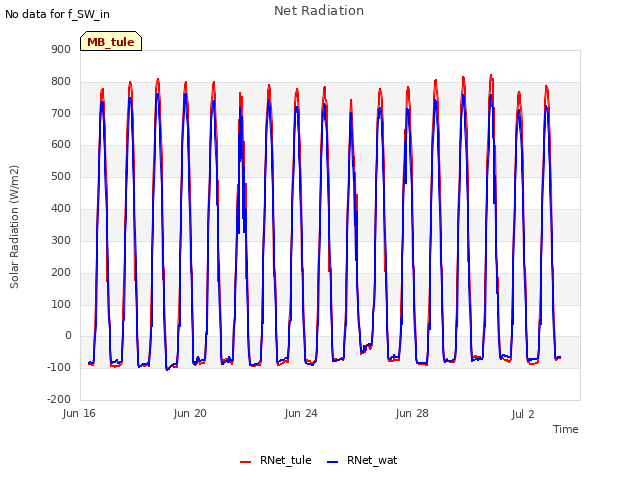
Task: Click the Jun 20 x-axis label
Action: [x=190, y=413]
